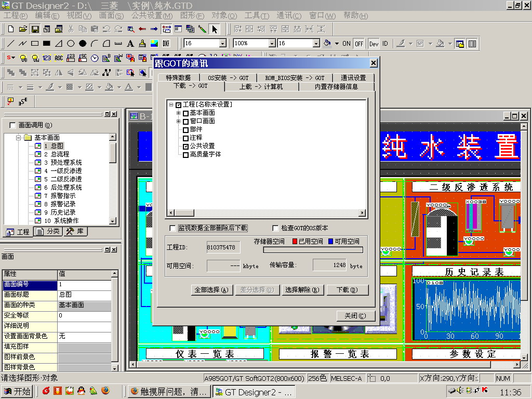Click the 工程ID value field
Screen dimensions: 532x399
click(x=223, y=248)
